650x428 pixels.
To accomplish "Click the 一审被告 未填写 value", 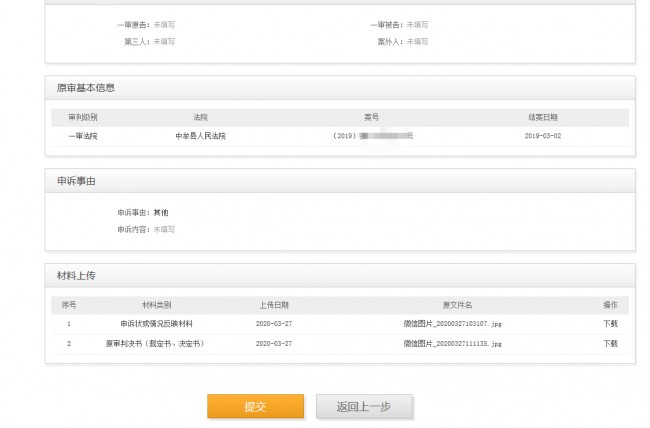I will click(417, 25).
